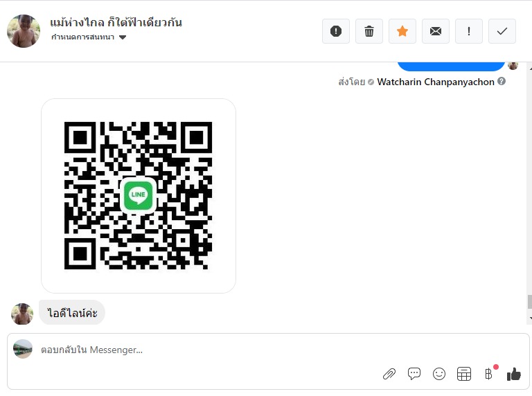Mark as unread with the envelope icon
Viewport: 532px width, 396px height.
436,31
